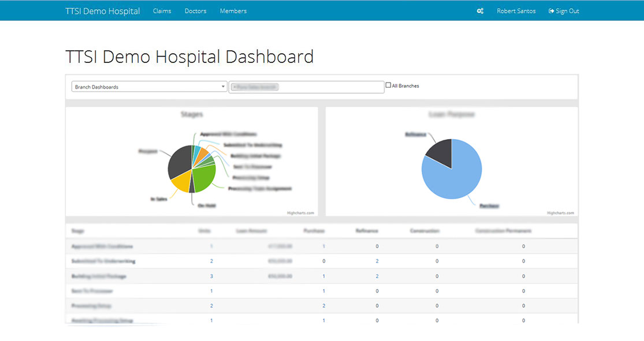Click the yellow In Sales pie slice
This screenshot has width=644, height=341.
click(x=181, y=182)
